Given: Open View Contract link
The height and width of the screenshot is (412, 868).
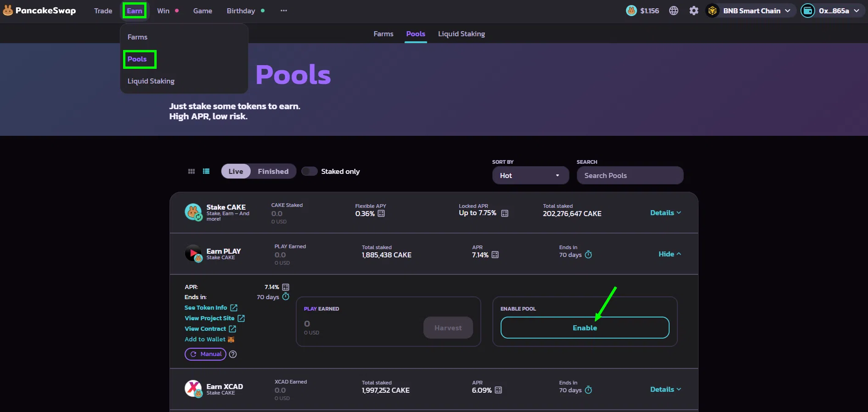Looking at the screenshot, I should 205,329.
